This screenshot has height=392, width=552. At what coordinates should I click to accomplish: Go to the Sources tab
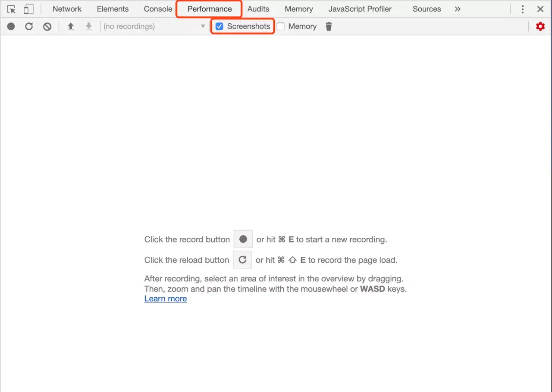pos(427,9)
